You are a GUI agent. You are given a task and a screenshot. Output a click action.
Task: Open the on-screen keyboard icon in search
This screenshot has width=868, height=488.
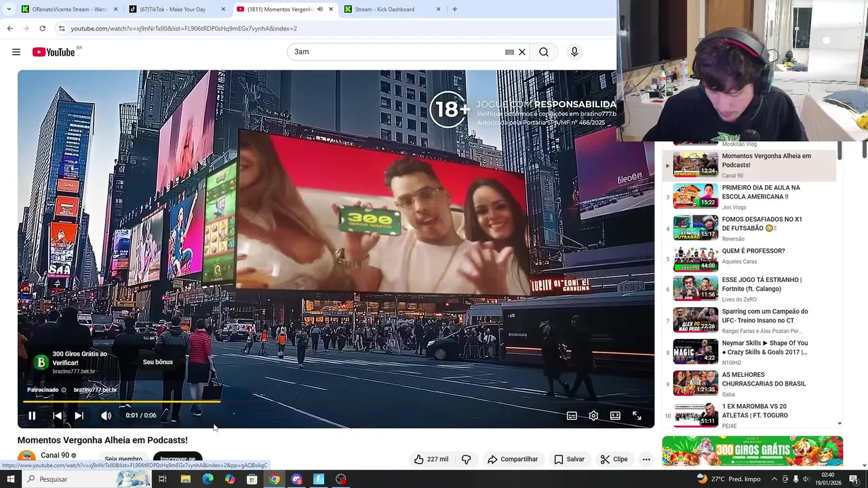[509, 52]
